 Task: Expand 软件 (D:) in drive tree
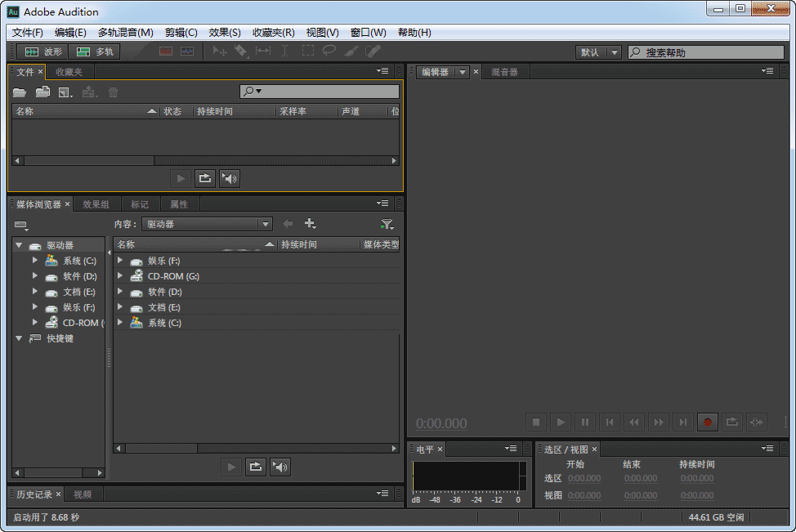click(34, 275)
